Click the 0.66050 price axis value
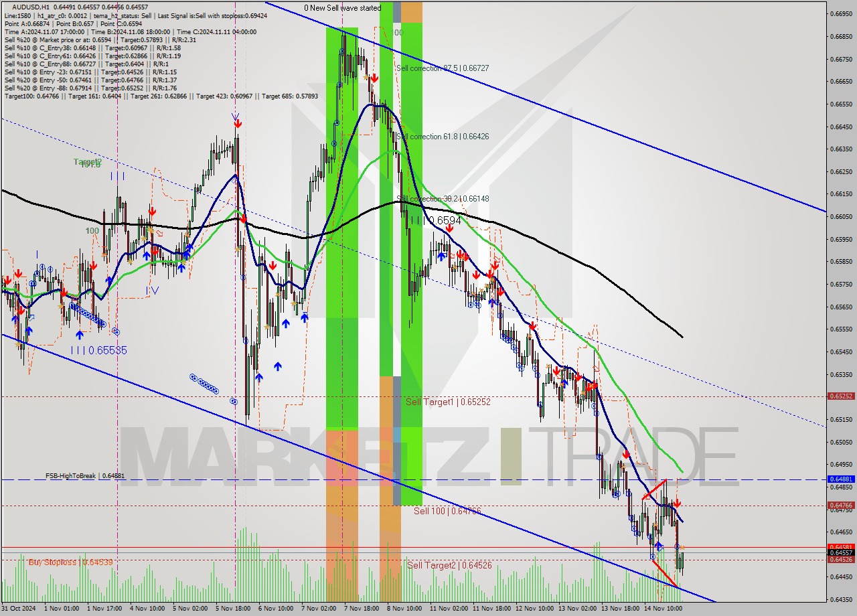Screen dimensions: 857x616 point(841,216)
